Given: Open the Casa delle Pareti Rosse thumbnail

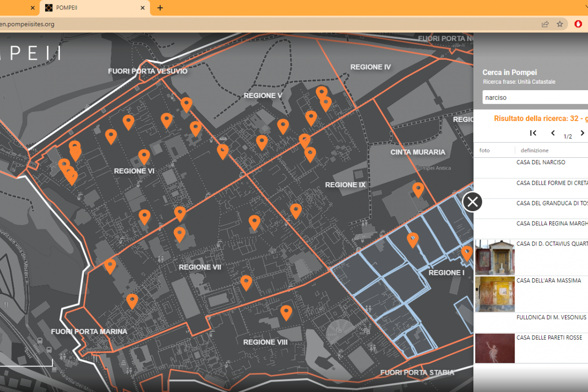Looking at the screenshot, I should click(495, 348).
